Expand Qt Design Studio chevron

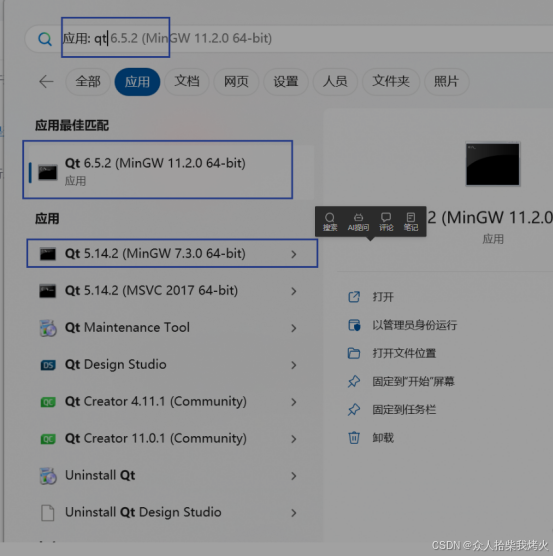[294, 365]
